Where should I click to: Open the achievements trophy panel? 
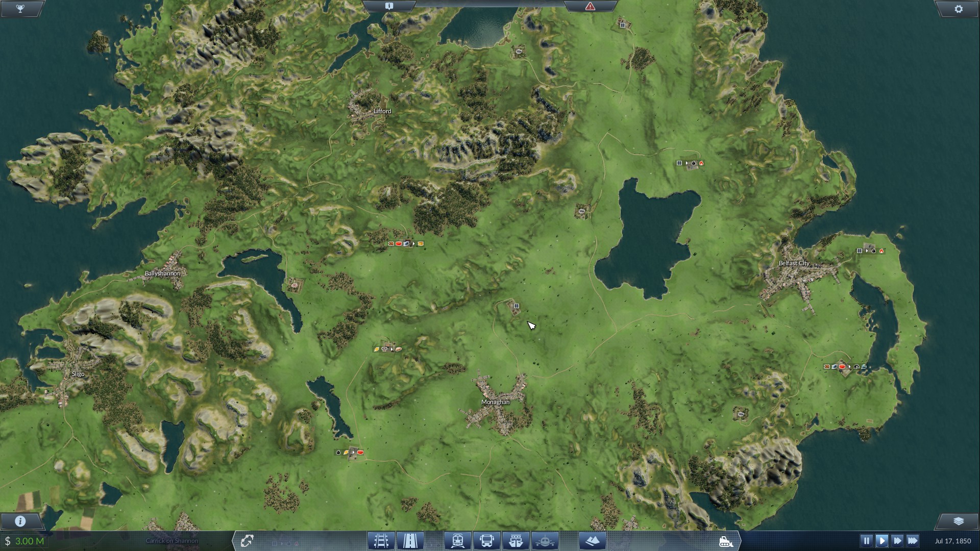[20, 9]
